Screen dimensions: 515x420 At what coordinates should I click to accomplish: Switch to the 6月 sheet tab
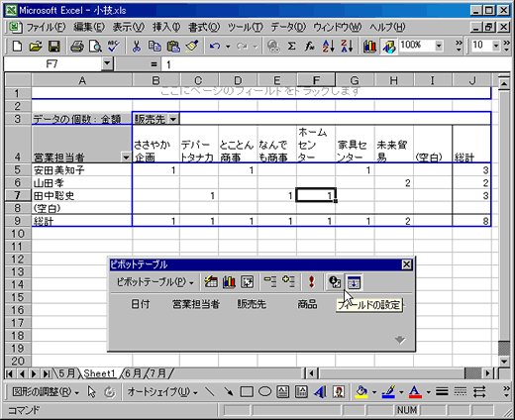tap(132, 373)
